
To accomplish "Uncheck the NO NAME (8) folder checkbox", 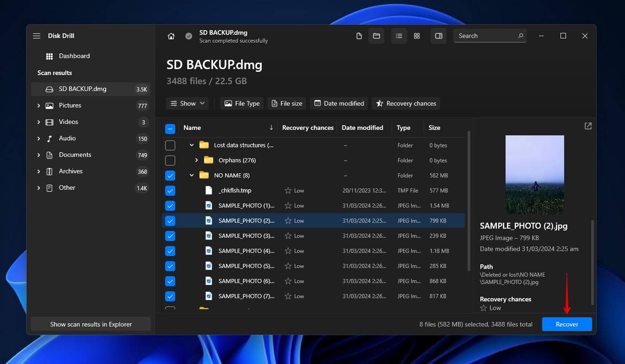I will pos(170,176).
